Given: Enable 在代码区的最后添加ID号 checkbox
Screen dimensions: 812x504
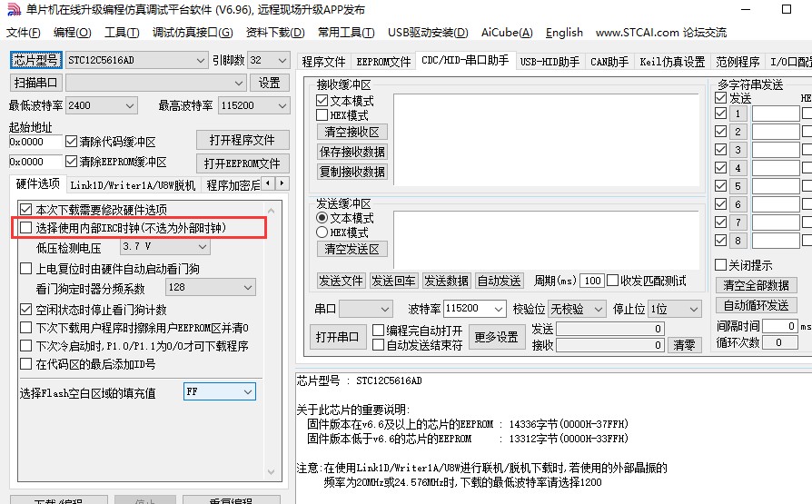Looking at the screenshot, I should pos(26,363).
